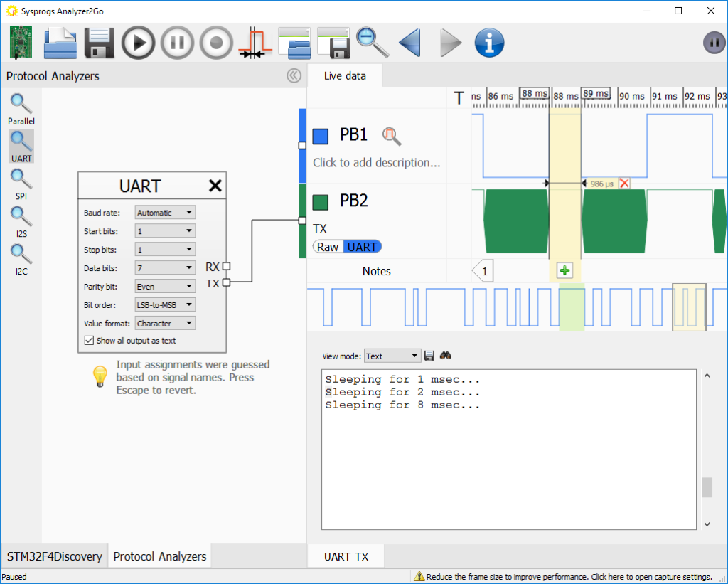Open the Baud rate dropdown
The height and width of the screenshot is (584, 728).
point(165,212)
